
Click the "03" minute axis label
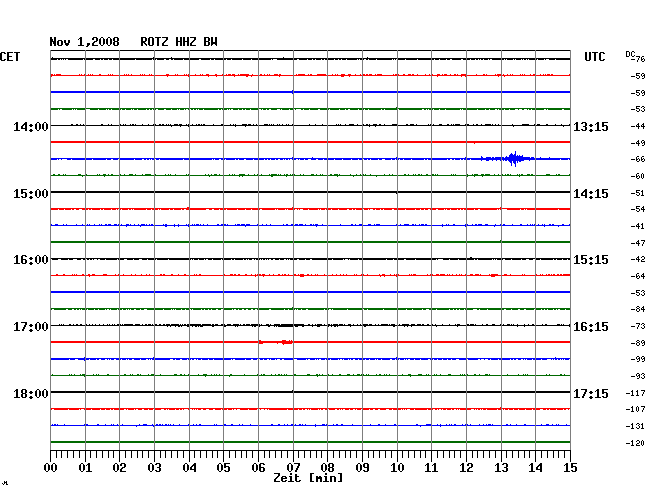pyautogui.click(x=154, y=468)
